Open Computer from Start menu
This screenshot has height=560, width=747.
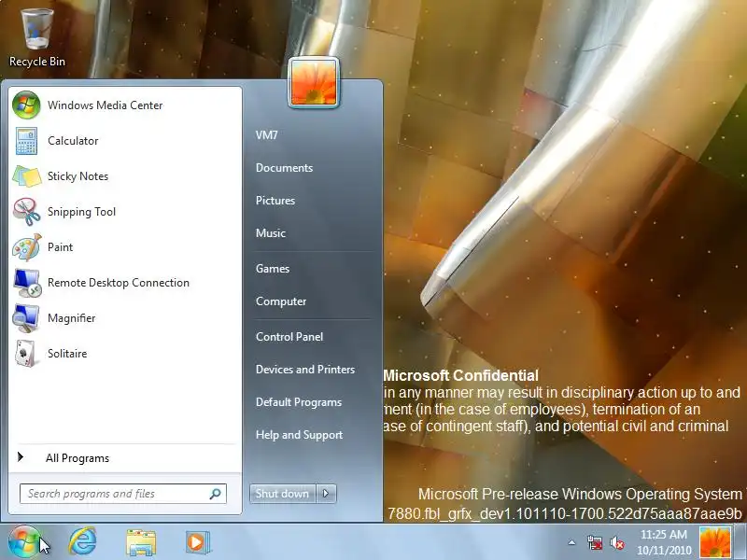(x=281, y=301)
